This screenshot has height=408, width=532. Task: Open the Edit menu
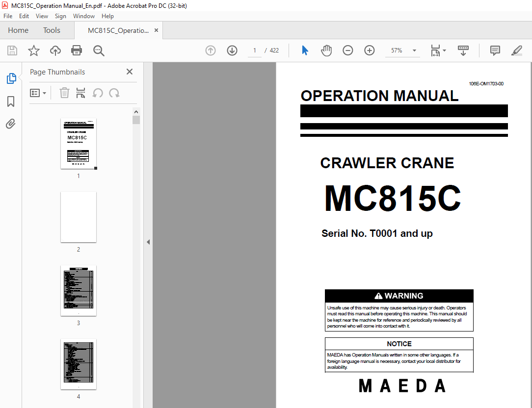coord(24,16)
